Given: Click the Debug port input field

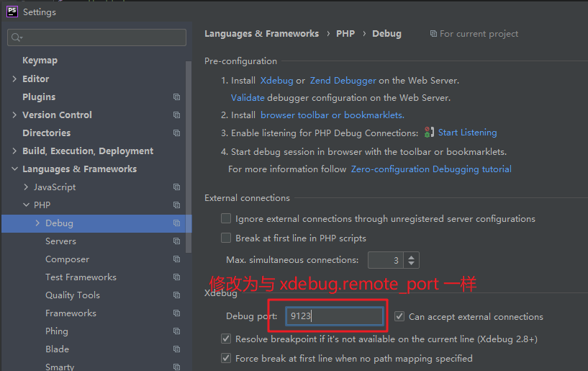Looking at the screenshot, I should click(x=335, y=316).
